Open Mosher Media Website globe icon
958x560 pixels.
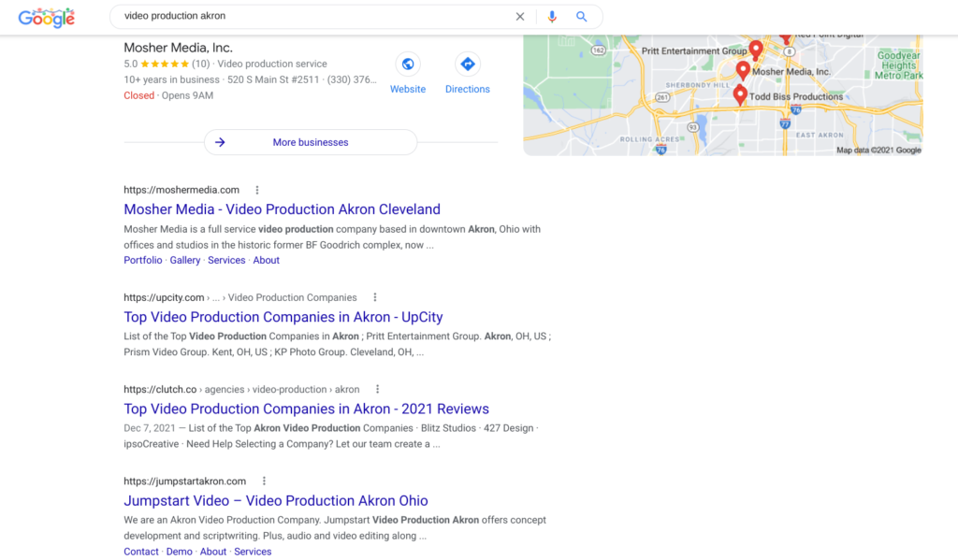407,65
